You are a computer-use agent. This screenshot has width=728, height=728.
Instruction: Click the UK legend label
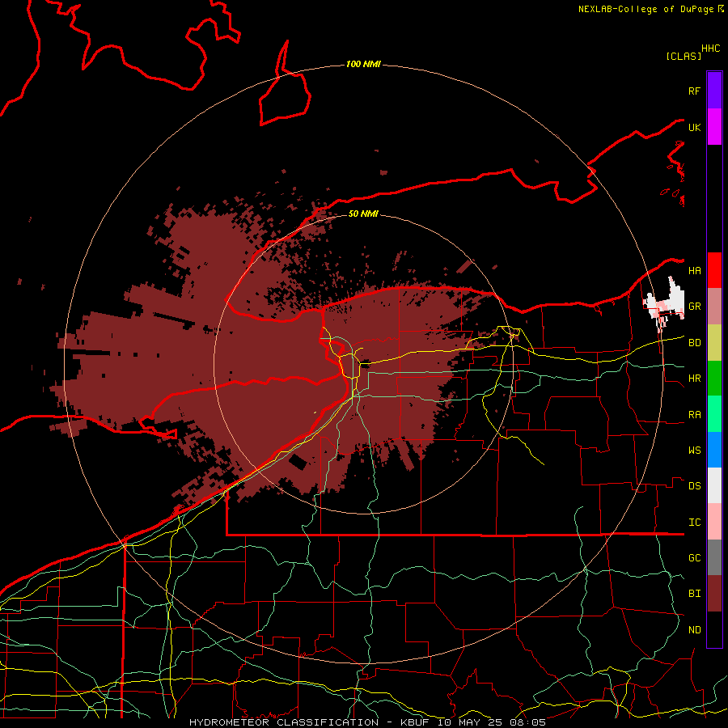(695, 127)
